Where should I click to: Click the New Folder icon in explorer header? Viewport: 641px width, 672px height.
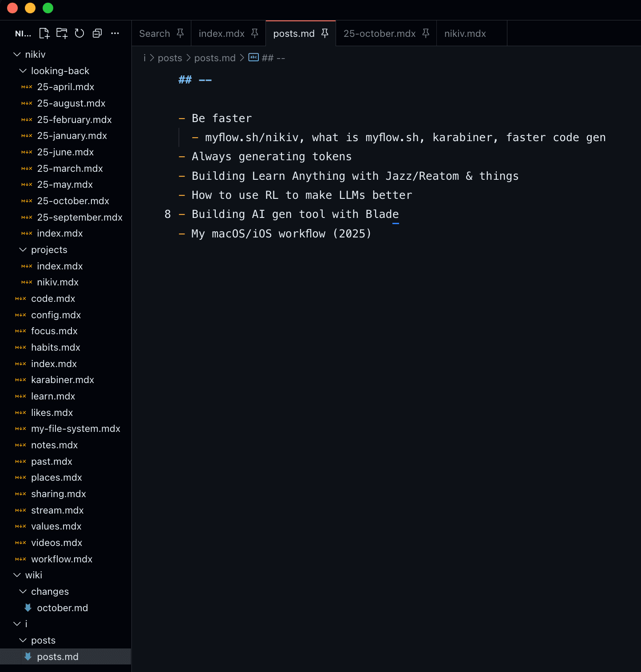[x=62, y=33]
